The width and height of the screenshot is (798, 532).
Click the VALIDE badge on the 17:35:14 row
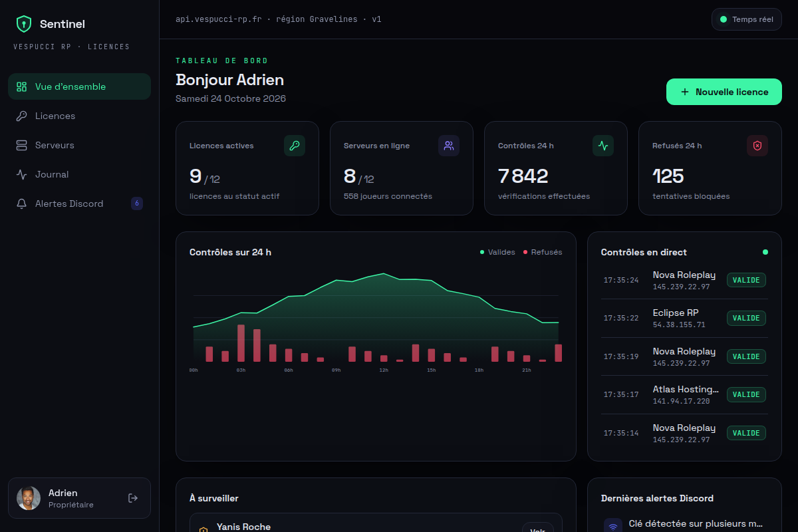pos(746,433)
